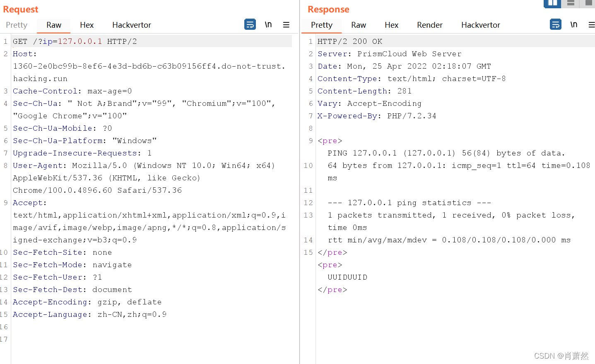Open the Request panel hamburger options menu

coord(286,25)
